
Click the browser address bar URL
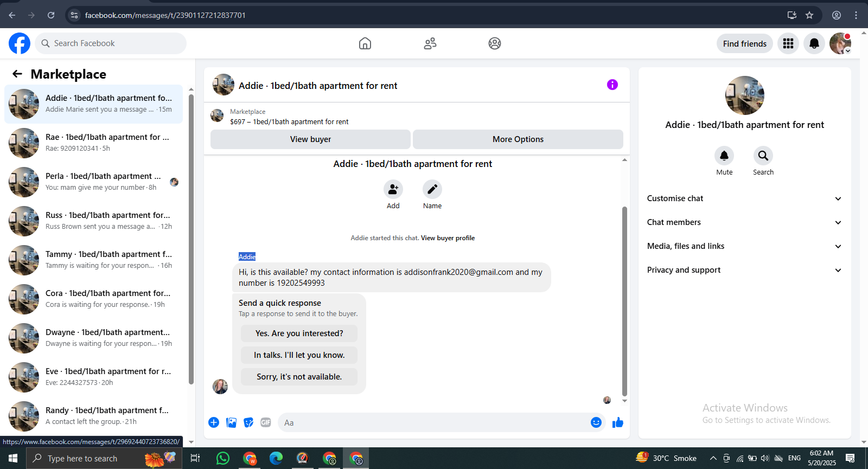165,15
